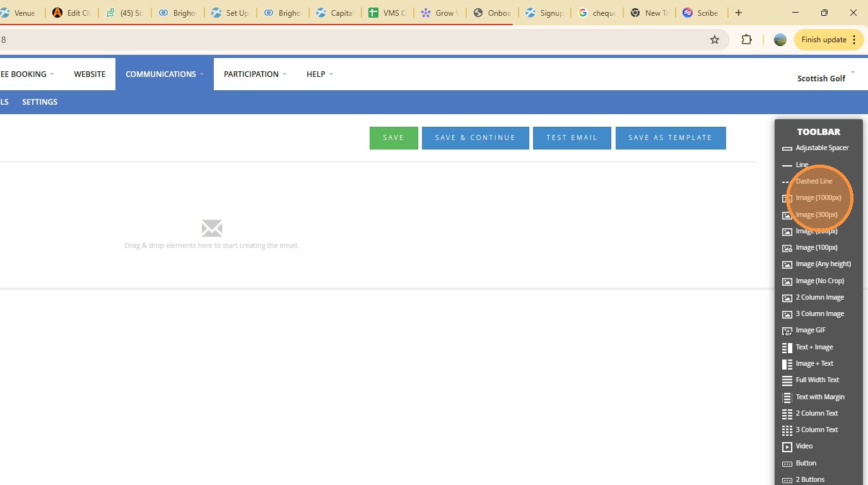Select the Adjustable Spacer toolbar element
868x485 pixels.
pyautogui.click(x=816, y=148)
